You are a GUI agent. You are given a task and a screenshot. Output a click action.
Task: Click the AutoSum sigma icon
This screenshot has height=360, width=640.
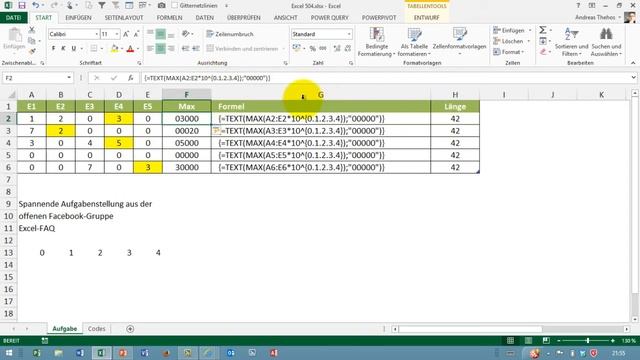click(x=542, y=30)
